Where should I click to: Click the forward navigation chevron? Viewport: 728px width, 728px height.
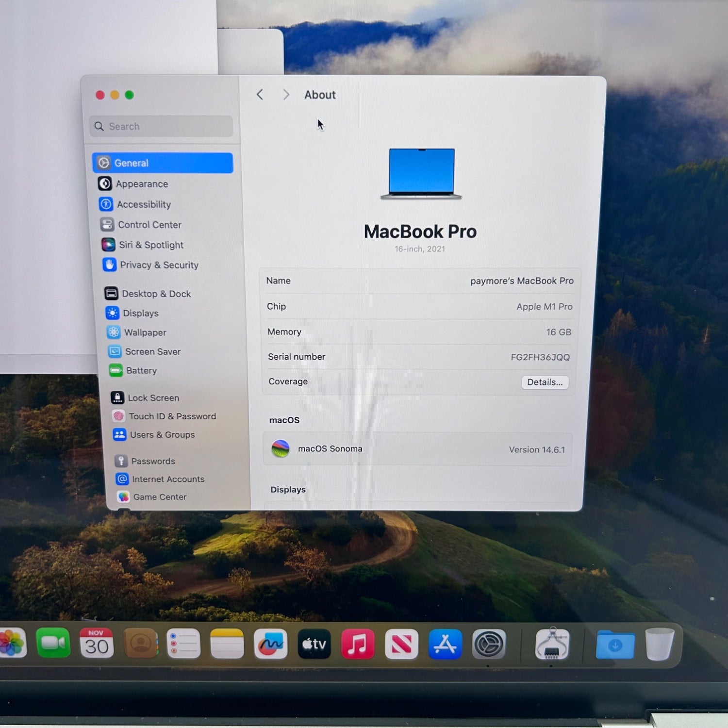coord(286,95)
